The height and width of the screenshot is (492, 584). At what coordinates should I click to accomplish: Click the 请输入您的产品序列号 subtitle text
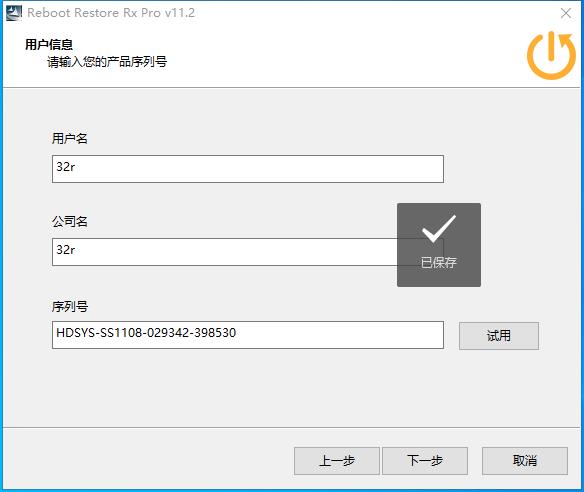point(107,62)
